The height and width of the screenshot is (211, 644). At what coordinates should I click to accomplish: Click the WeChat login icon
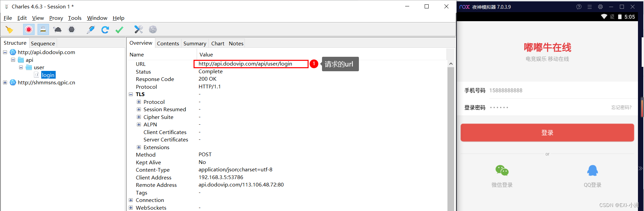502,171
